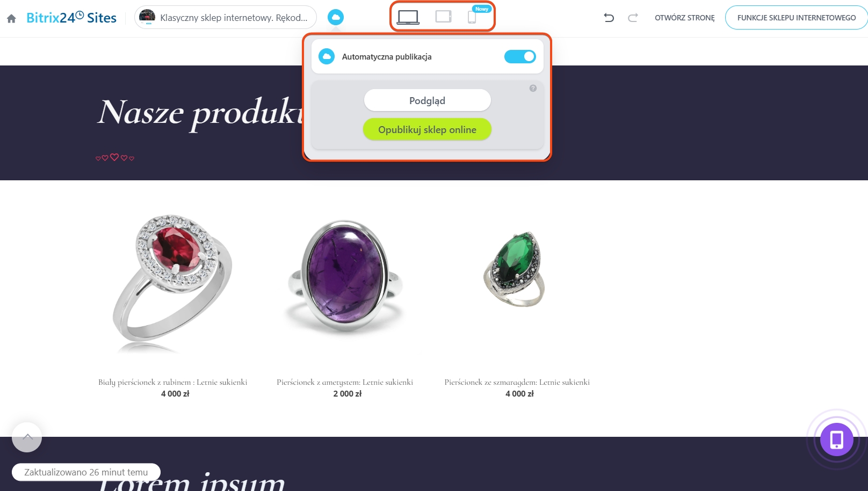Image resolution: width=868 pixels, height=491 pixels.
Task: Open help question mark in popup
Action: pos(533,88)
